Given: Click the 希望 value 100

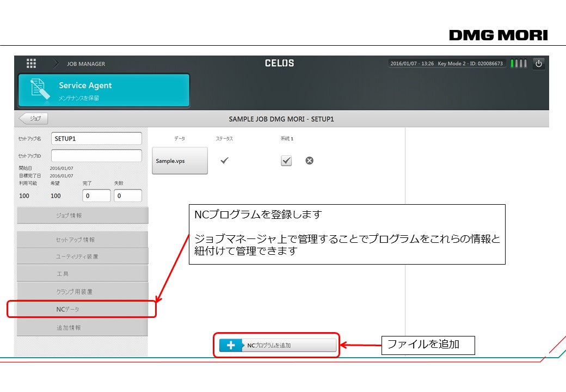Looking at the screenshot, I should pyautogui.click(x=56, y=195).
